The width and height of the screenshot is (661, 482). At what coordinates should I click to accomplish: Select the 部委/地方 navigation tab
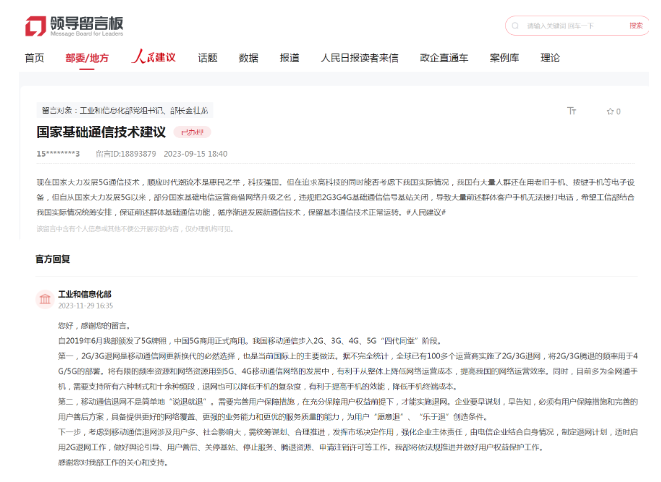(x=87, y=58)
